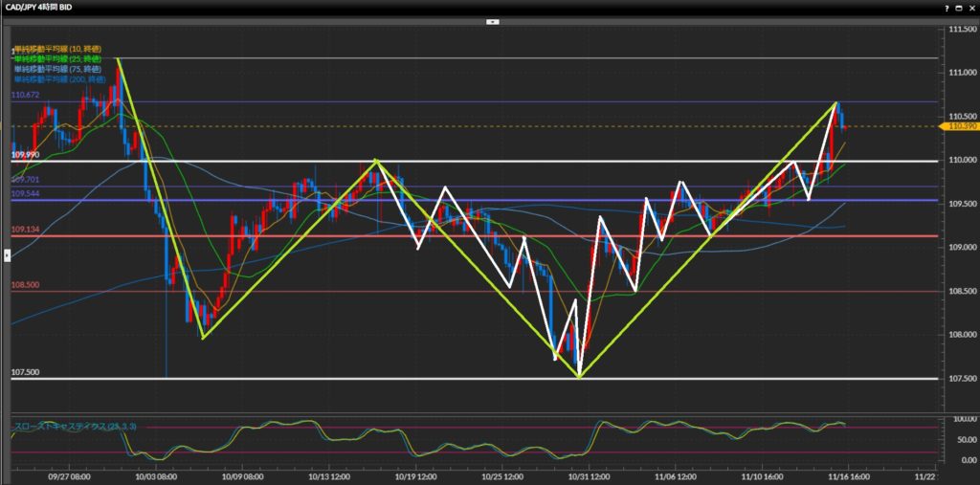Image resolution: width=980 pixels, height=485 pixels.
Task: Select the 110.672 horizontal line label
Action: point(25,96)
